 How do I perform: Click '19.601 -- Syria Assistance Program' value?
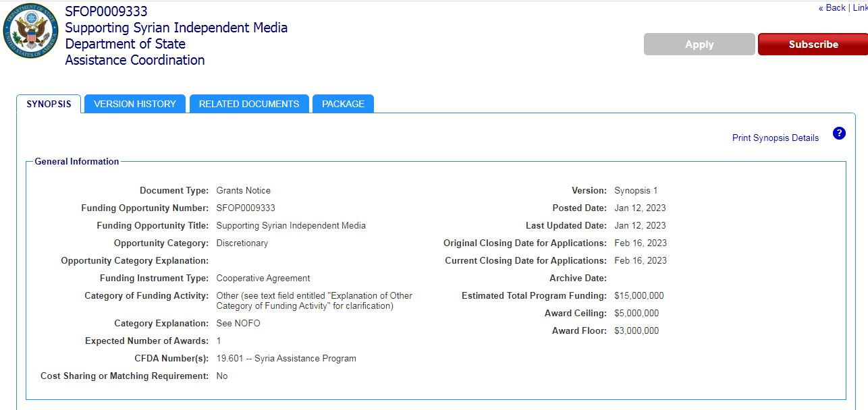[286, 359]
